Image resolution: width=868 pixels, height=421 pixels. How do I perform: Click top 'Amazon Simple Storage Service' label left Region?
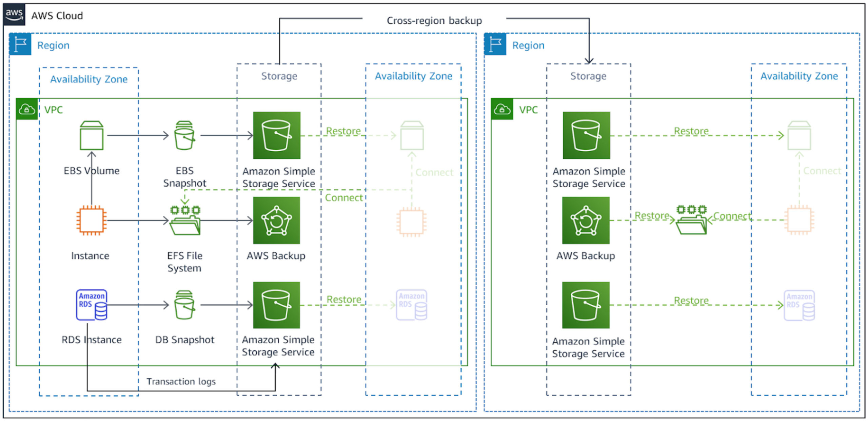pos(279,177)
